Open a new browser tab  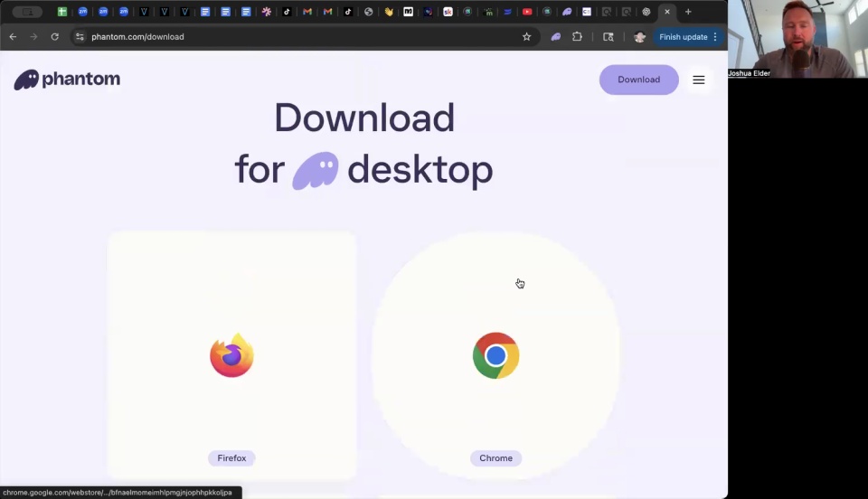coord(688,12)
